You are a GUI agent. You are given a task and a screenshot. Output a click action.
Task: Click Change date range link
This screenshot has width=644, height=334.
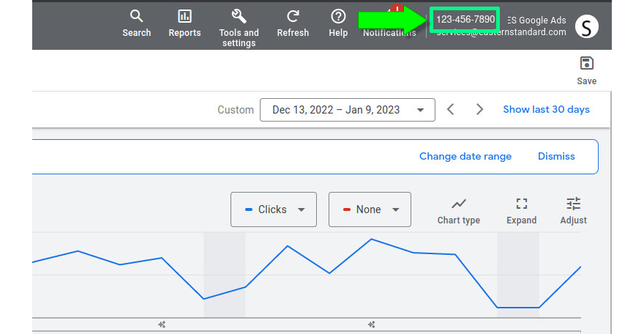point(465,156)
